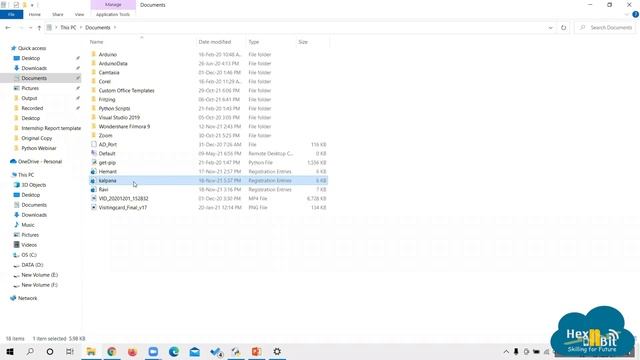Select the AD_Port file

pos(108,144)
